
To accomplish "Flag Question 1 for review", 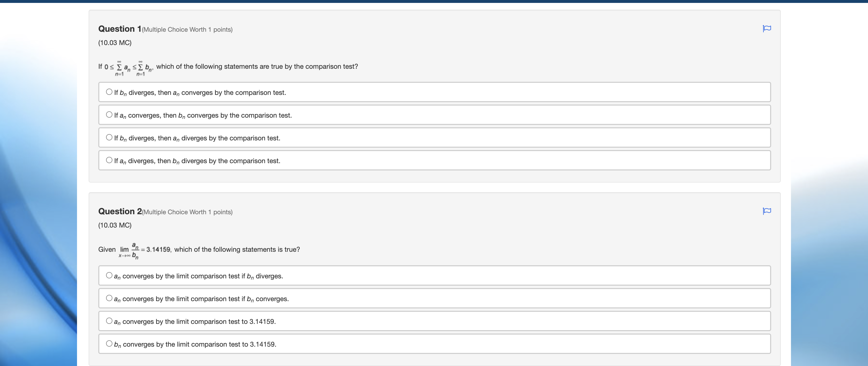I will (x=767, y=29).
